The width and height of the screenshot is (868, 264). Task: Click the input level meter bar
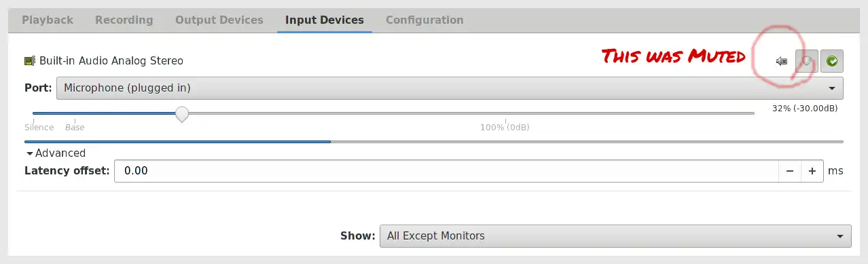tap(434, 142)
